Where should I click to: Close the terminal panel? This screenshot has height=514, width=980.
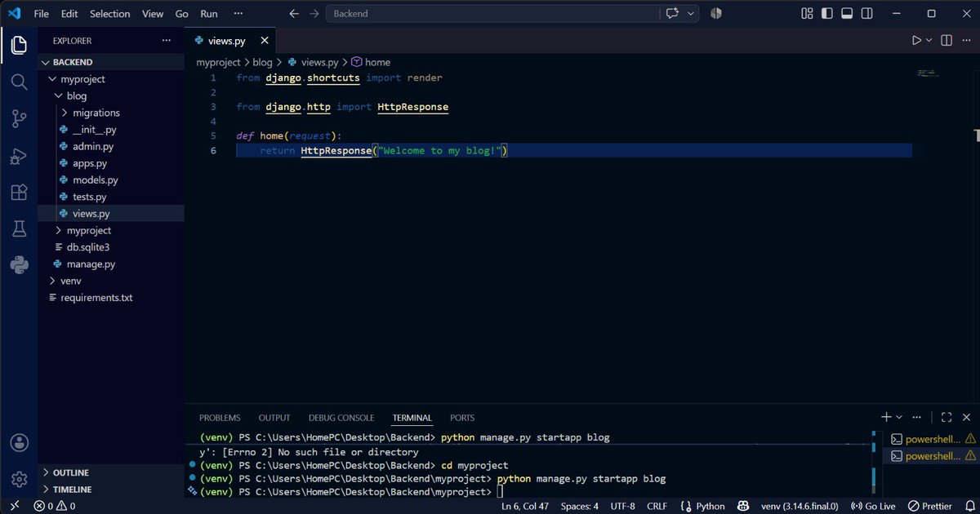point(967,417)
